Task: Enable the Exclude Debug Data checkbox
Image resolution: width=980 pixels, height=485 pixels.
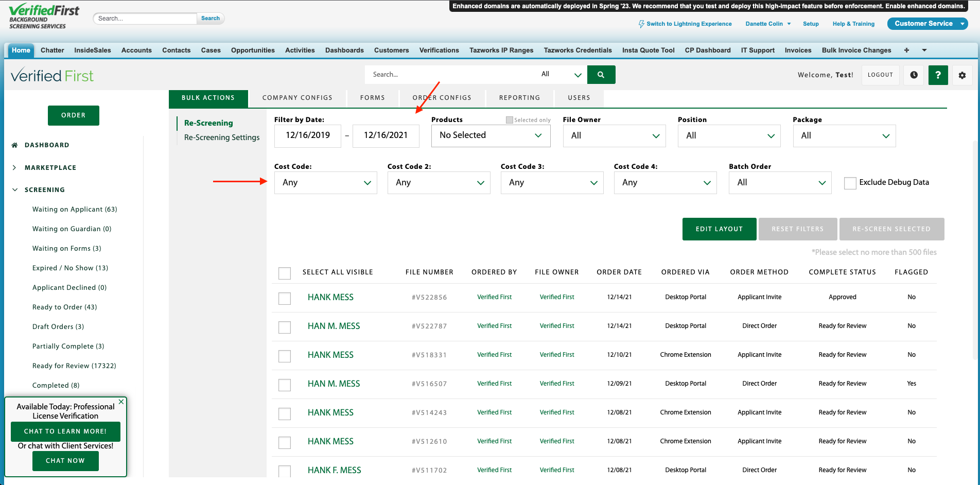Action: [850, 183]
